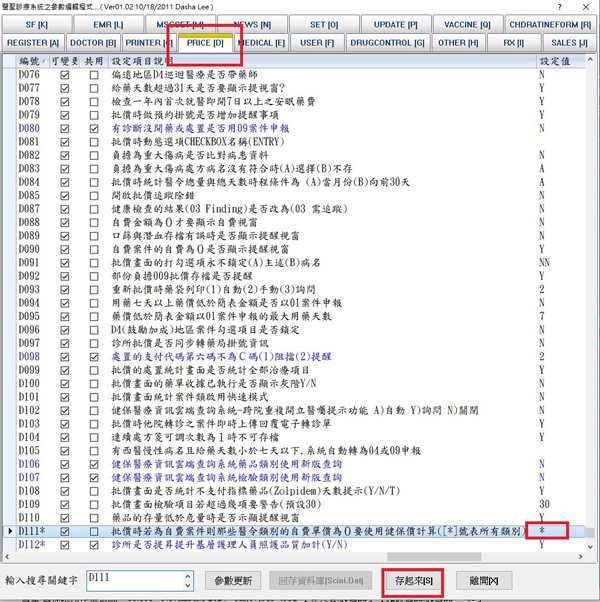
Task: Toggle the 可變更 checkbox for row D076
Action: (x=65, y=75)
